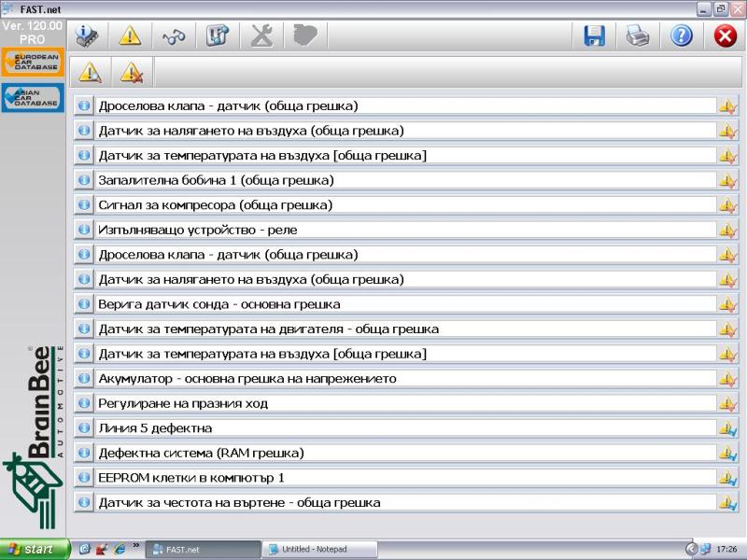
Task: Click info icon beside Сигнал за компресора
Action: pos(82,204)
